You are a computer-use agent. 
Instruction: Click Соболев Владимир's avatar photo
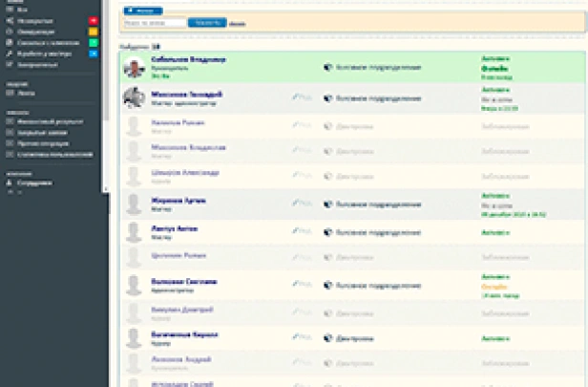click(134, 67)
